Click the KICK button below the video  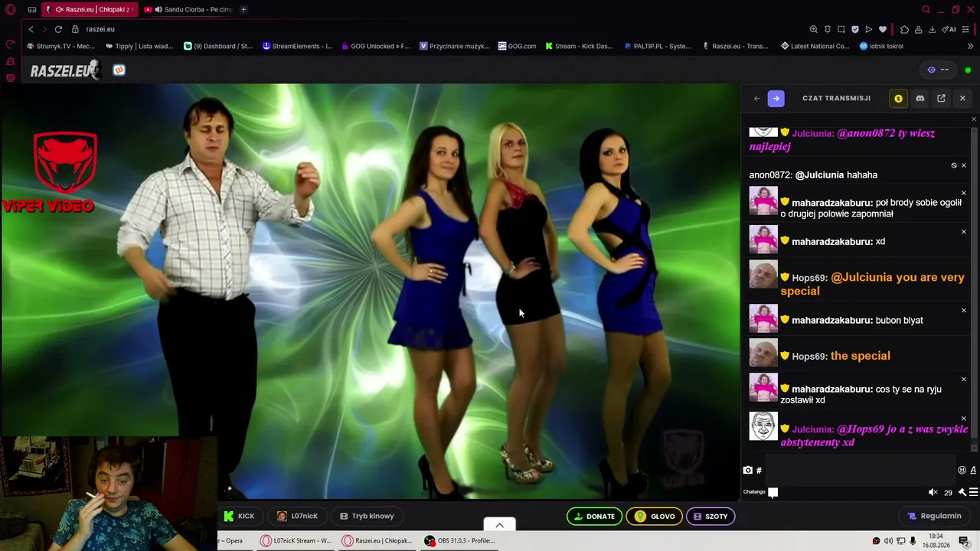(239, 516)
